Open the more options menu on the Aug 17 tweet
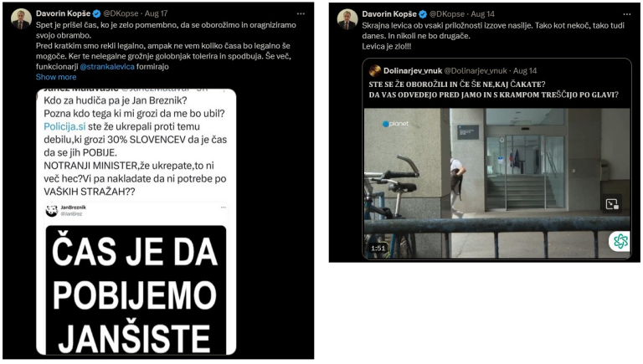643x364 pixels. [301, 14]
